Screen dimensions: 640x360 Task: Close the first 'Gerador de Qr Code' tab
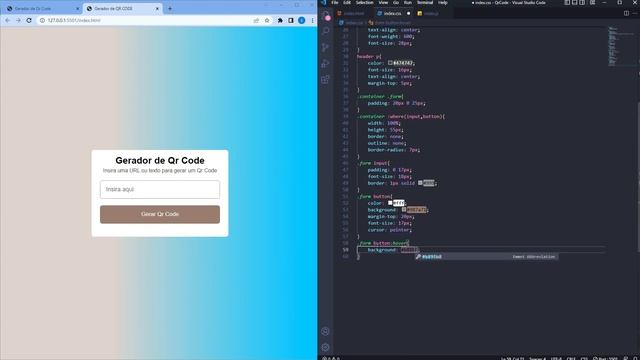[78, 9]
